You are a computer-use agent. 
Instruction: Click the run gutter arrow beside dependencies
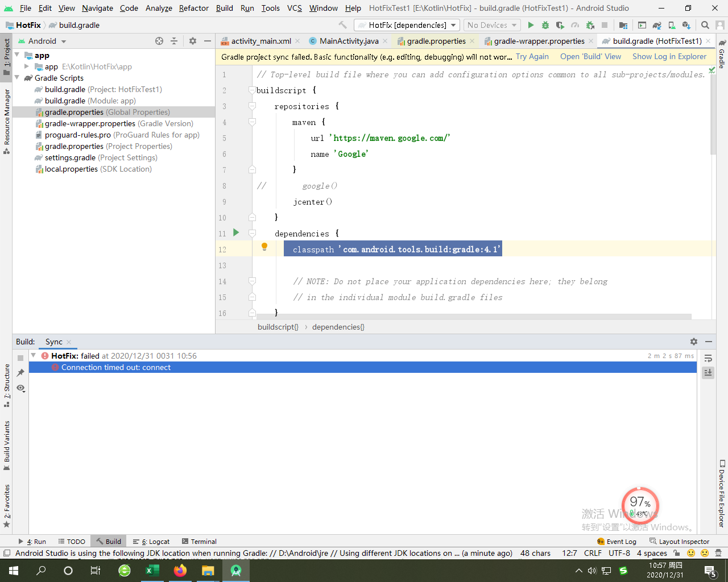236,232
